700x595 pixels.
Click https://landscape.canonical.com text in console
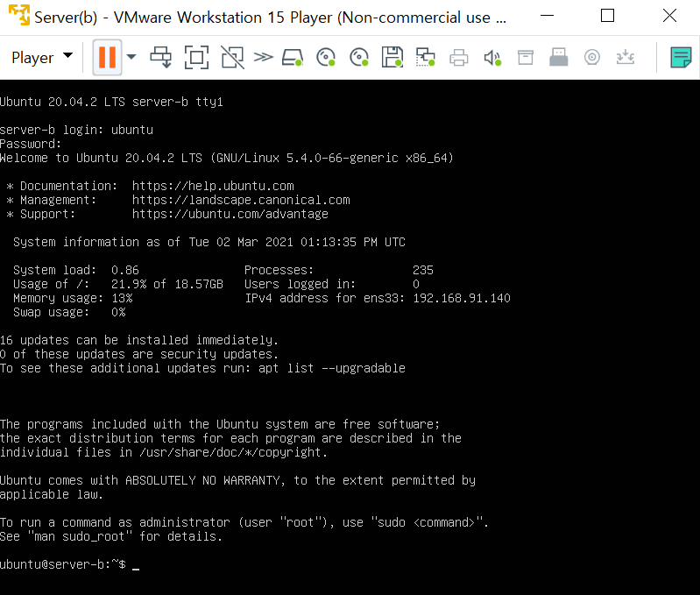[241, 200]
